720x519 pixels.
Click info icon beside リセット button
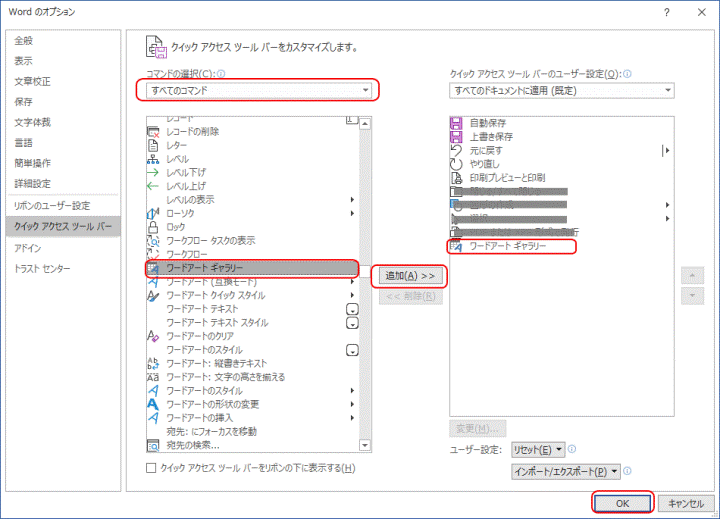572,449
